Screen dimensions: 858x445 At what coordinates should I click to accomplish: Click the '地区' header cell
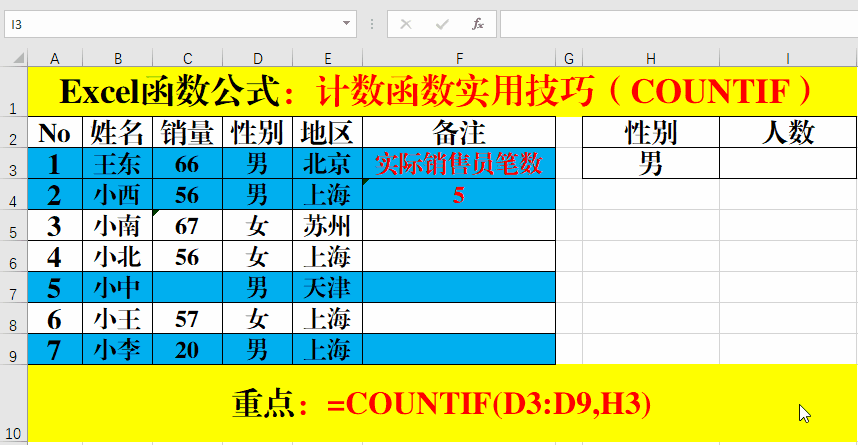328,132
